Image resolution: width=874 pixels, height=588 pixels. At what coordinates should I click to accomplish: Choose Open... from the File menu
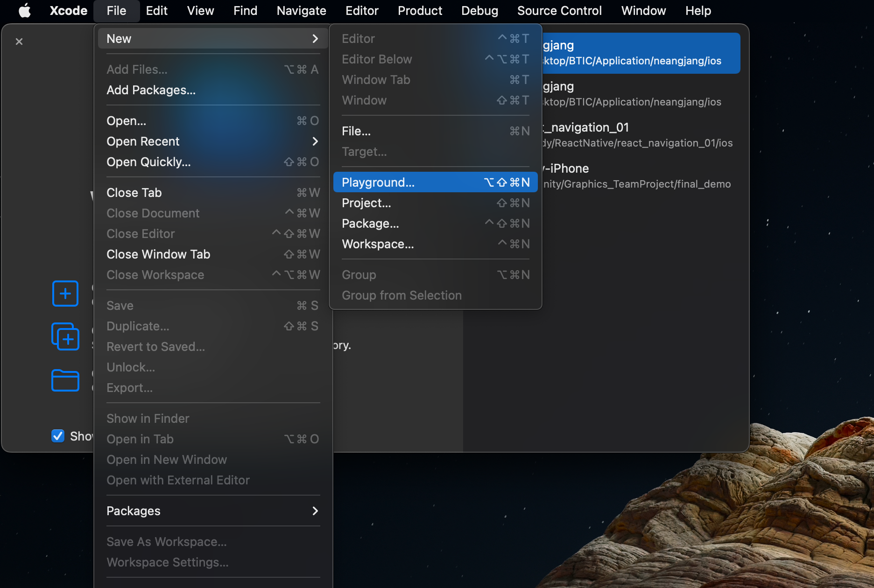213,121
